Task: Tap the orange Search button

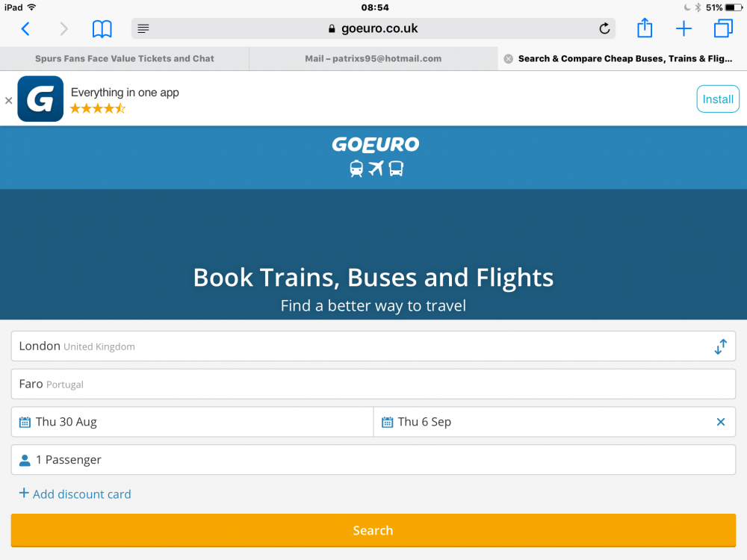Action: (373, 530)
